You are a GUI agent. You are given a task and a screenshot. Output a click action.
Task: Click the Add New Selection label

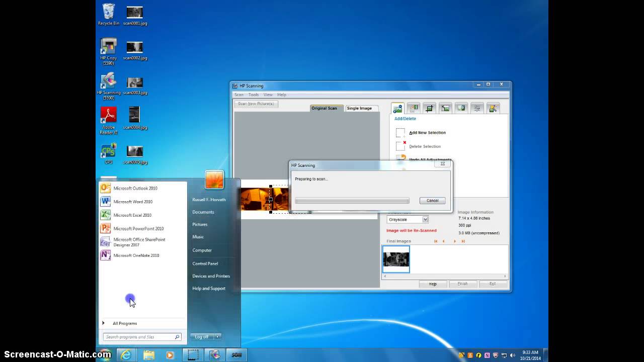[x=428, y=133]
